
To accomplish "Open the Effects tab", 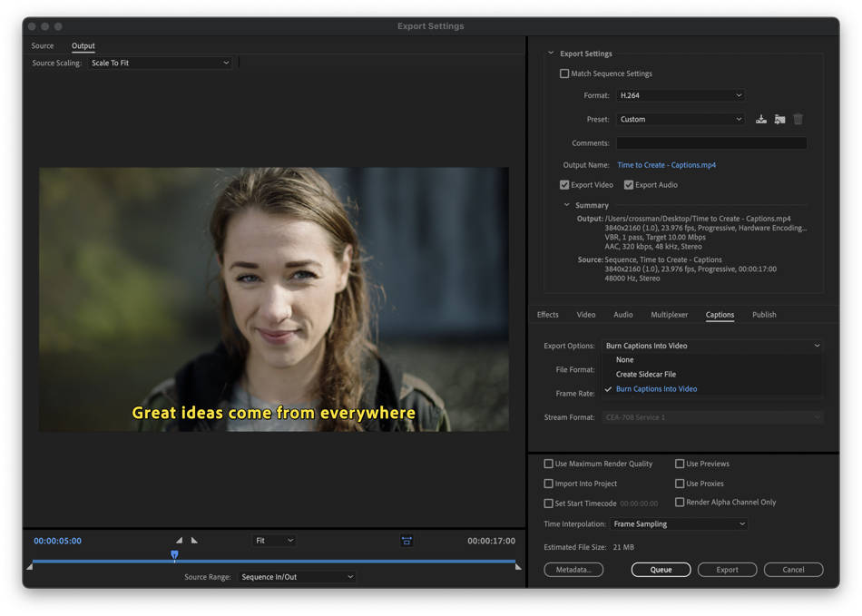I will (x=547, y=315).
